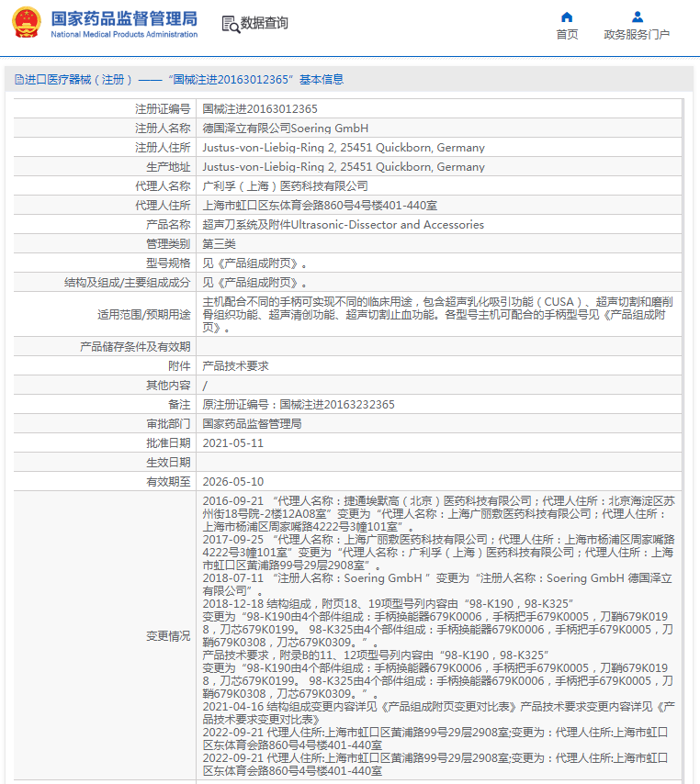Image resolution: width=700 pixels, height=784 pixels.
Task: Click 产品技术要求 attachment value
Action: point(235,366)
